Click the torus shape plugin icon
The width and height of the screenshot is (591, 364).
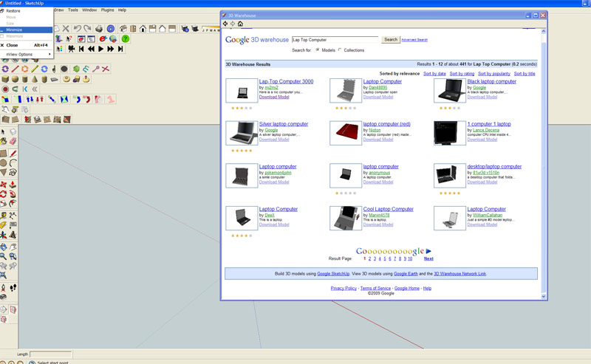click(x=66, y=79)
